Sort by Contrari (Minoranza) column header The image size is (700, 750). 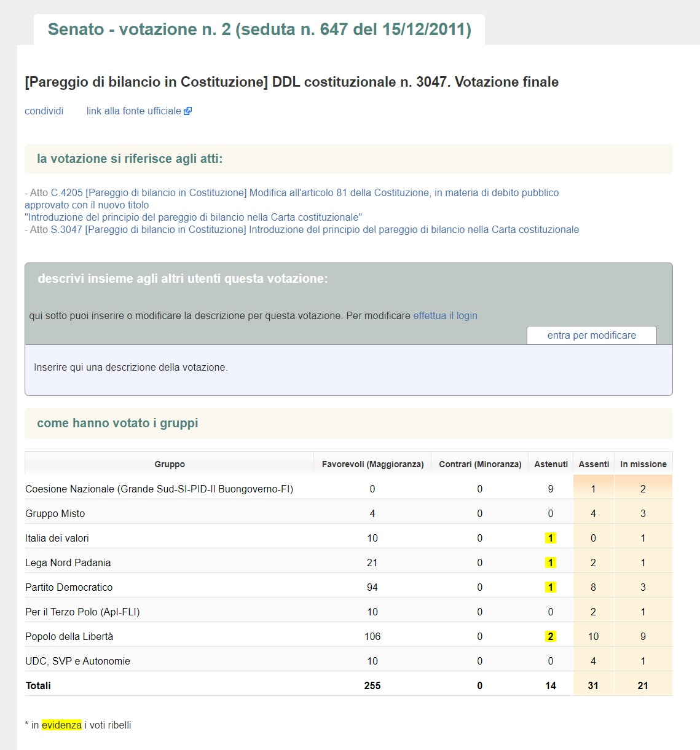[480, 464]
